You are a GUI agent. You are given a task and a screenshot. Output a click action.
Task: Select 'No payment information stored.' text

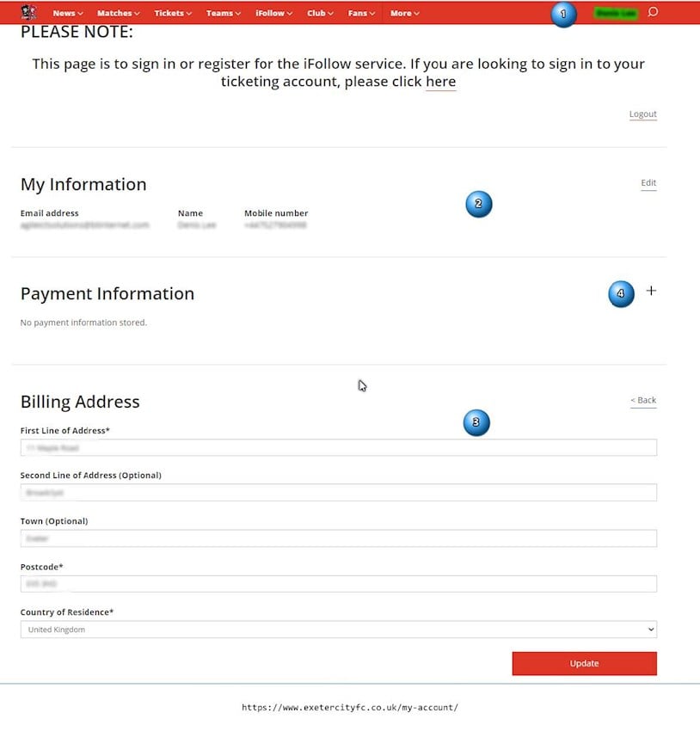click(83, 322)
